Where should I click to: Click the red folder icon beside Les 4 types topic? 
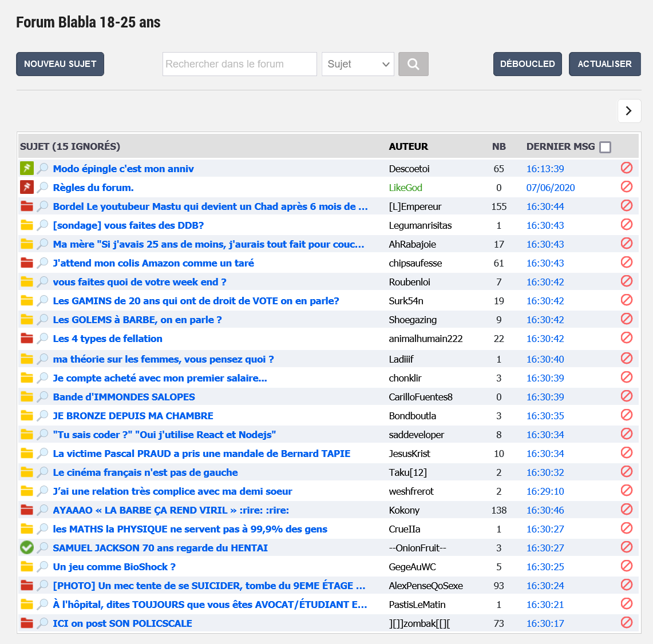pos(27,338)
